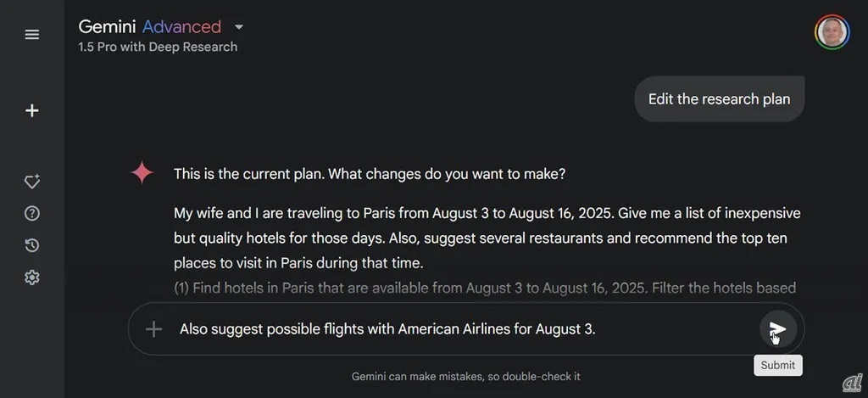Submit the prompt with send arrow
This screenshot has height=398, width=868.
point(777,329)
